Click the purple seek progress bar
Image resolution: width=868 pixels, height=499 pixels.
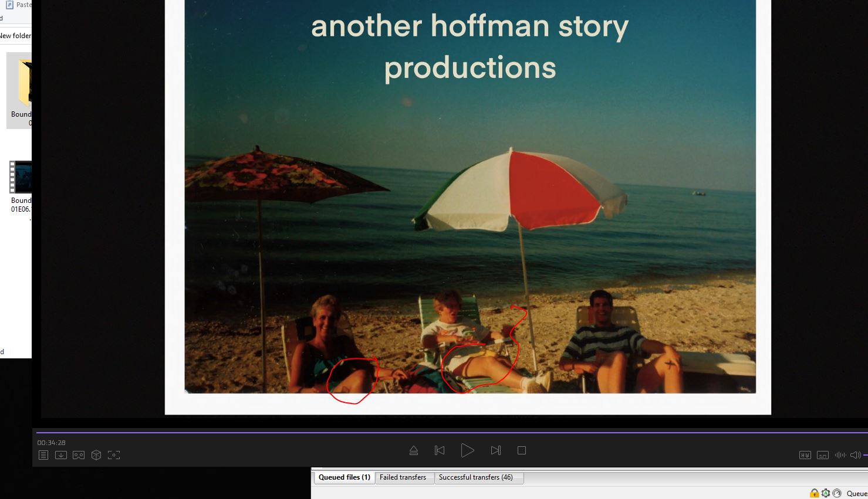pyautogui.click(x=411, y=433)
